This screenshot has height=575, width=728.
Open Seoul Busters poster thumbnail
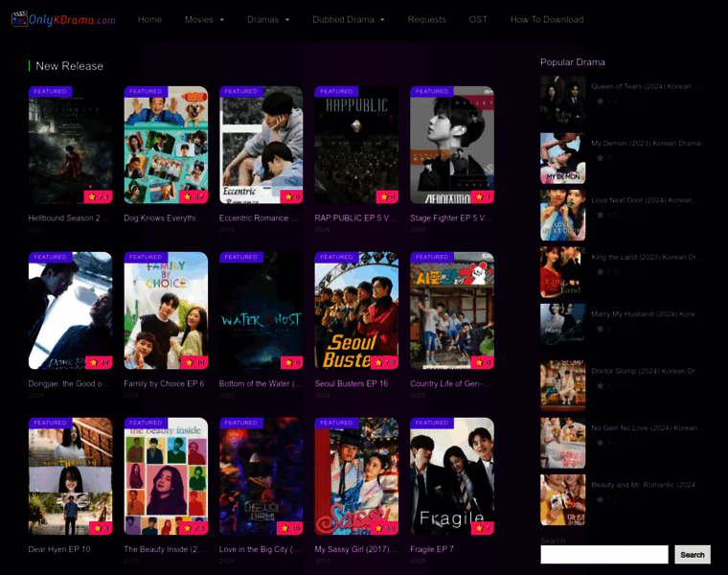(356, 310)
